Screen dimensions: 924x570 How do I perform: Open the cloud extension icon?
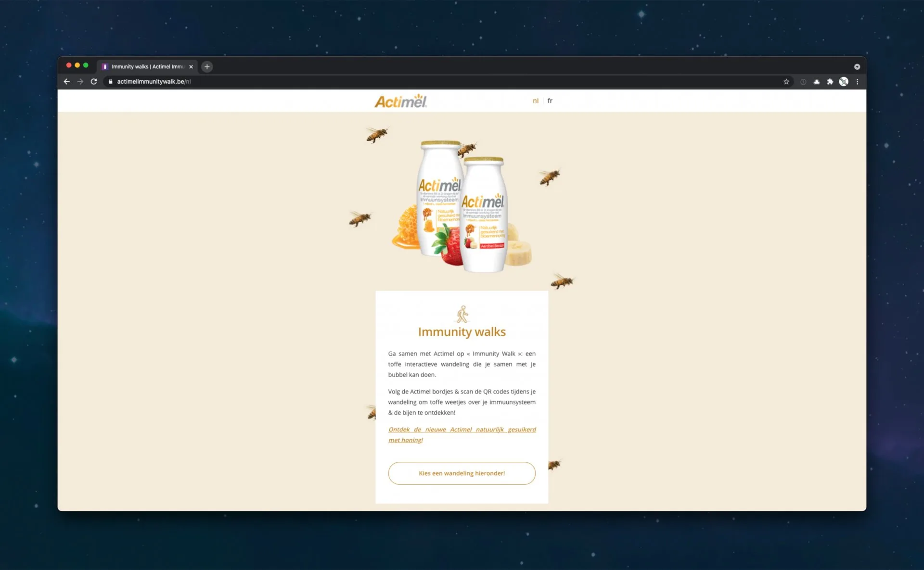click(x=817, y=82)
